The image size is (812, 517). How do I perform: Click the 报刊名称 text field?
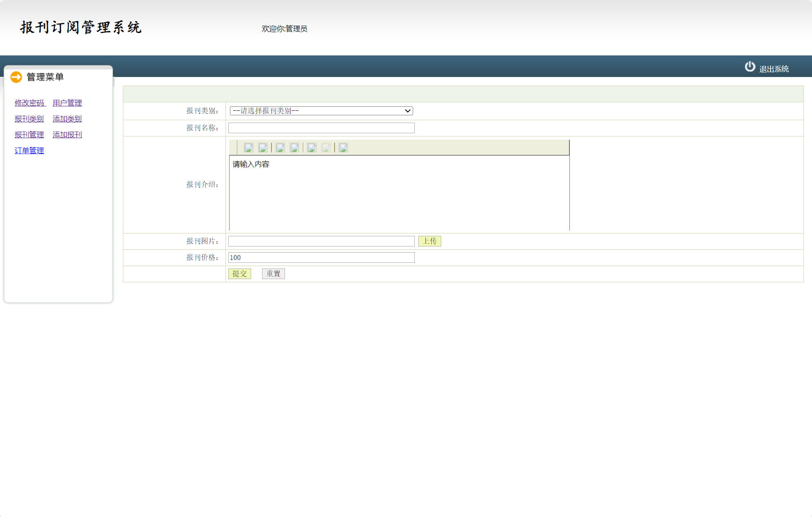click(321, 128)
